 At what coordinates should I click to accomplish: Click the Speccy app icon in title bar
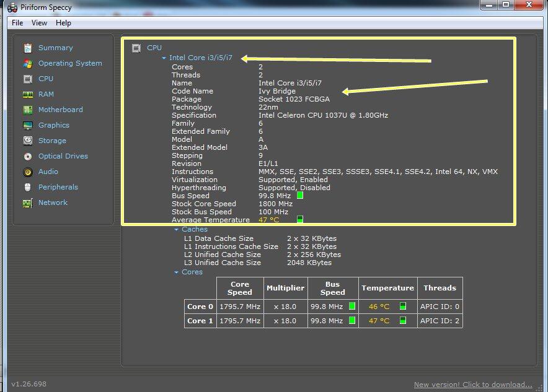12,7
